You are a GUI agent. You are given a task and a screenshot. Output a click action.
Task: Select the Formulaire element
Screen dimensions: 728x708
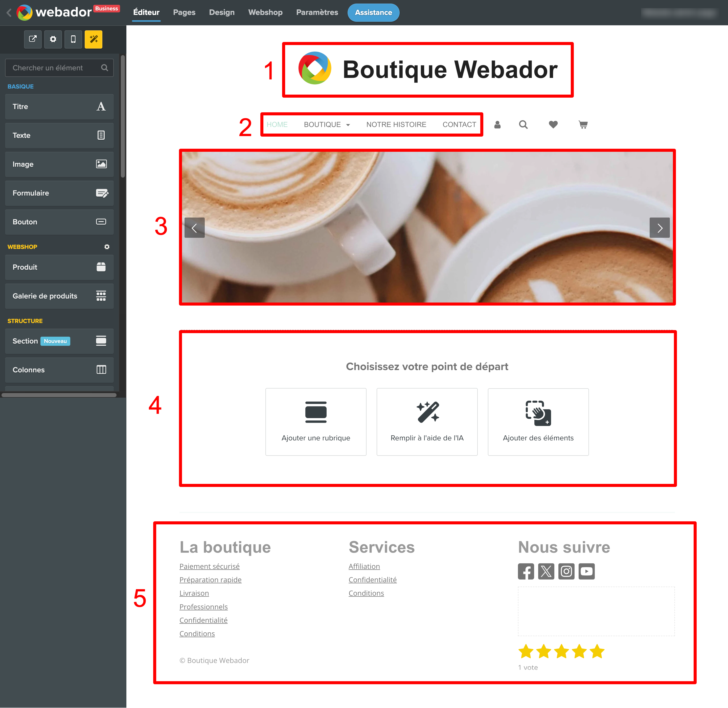(x=59, y=193)
